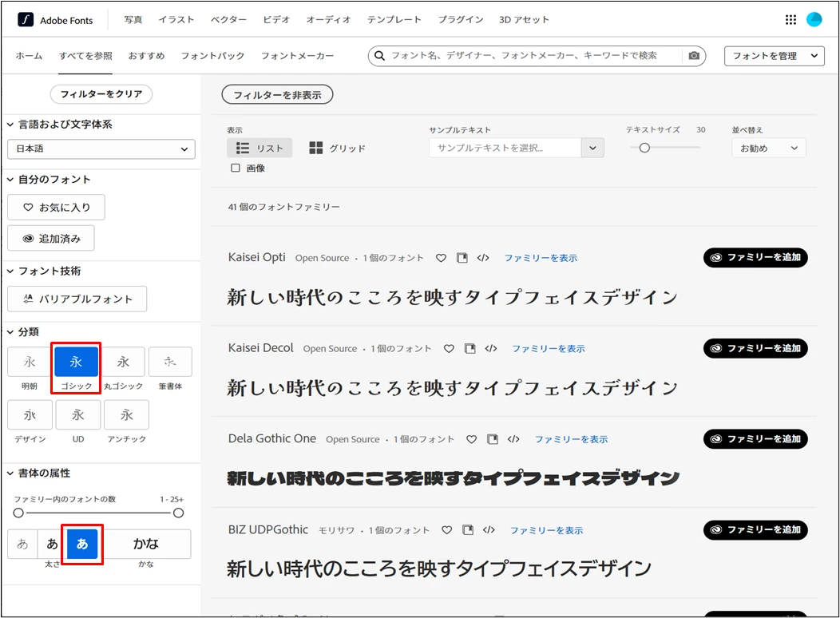The height and width of the screenshot is (618, 840).
Task: Click right handle of font count slider
Action: tap(178, 513)
